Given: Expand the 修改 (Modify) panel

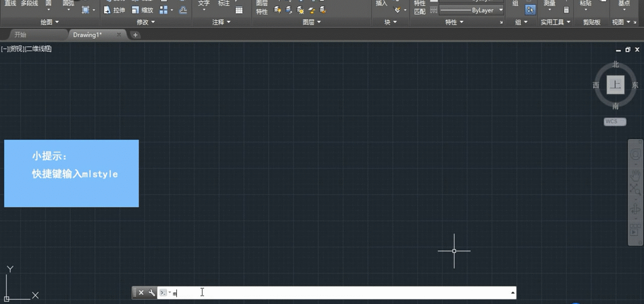Looking at the screenshot, I should (146, 22).
